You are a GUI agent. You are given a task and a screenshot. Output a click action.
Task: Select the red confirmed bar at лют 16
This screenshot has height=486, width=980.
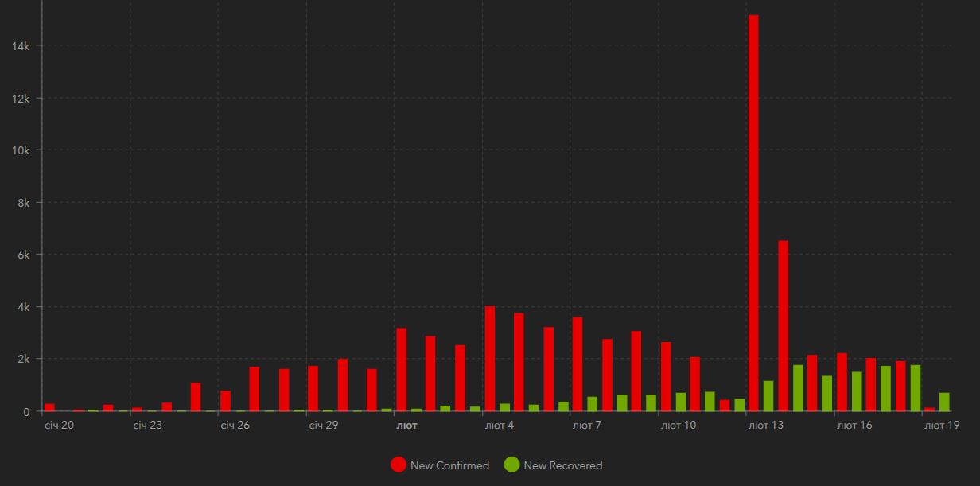842,382
